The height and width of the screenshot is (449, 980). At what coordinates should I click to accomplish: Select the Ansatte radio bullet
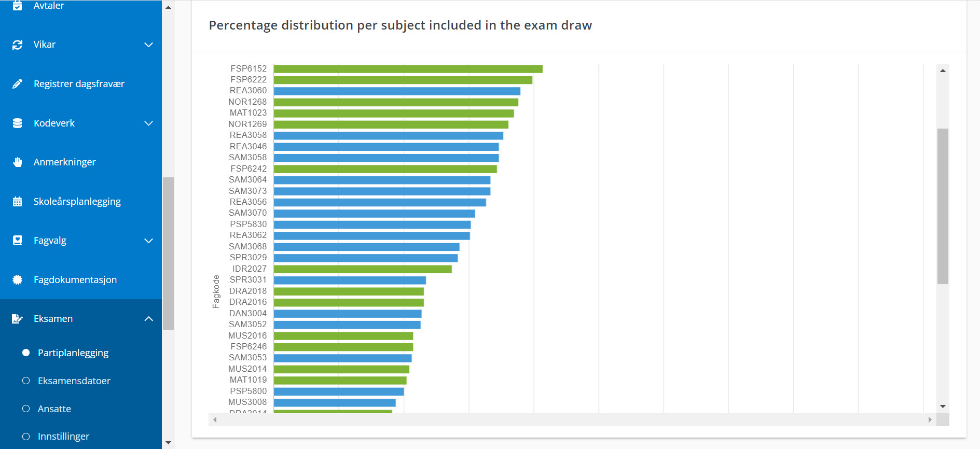point(26,409)
